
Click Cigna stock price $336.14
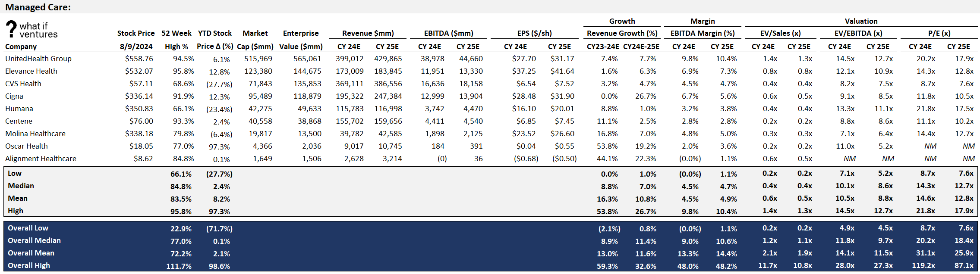click(139, 96)
